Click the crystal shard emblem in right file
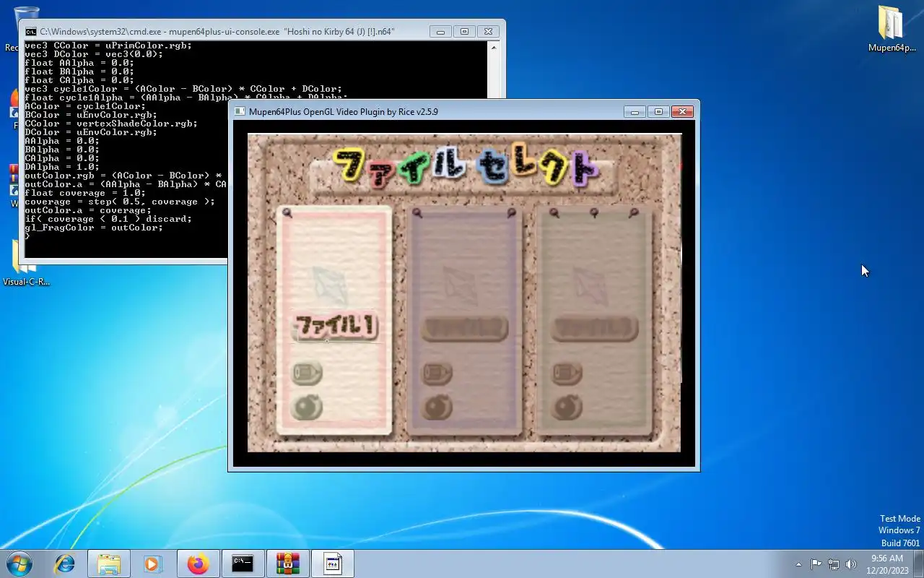This screenshot has width=924, height=578. coord(591,285)
